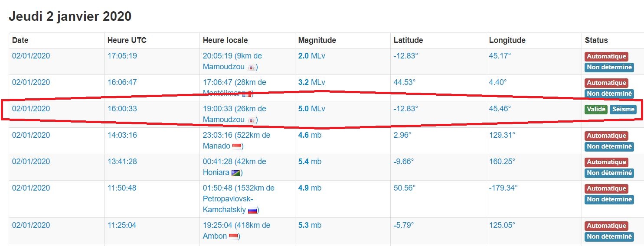
Task: Click the blue Séisme badge
Action: click(623, 110)
